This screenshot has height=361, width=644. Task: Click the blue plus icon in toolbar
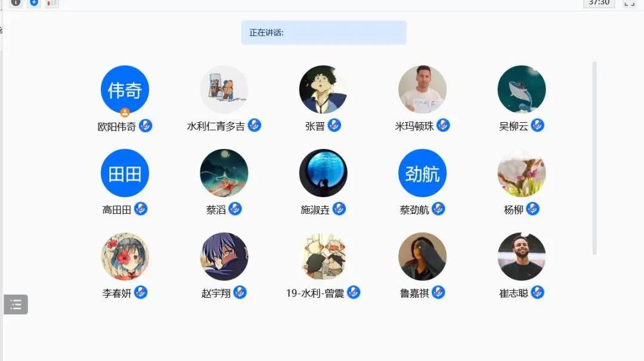coord(34,4)
